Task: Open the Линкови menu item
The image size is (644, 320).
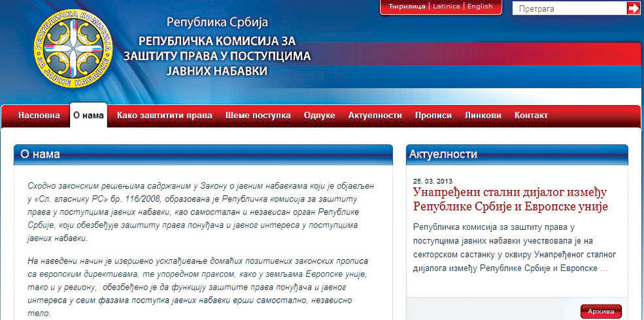Action: (483, 115)
